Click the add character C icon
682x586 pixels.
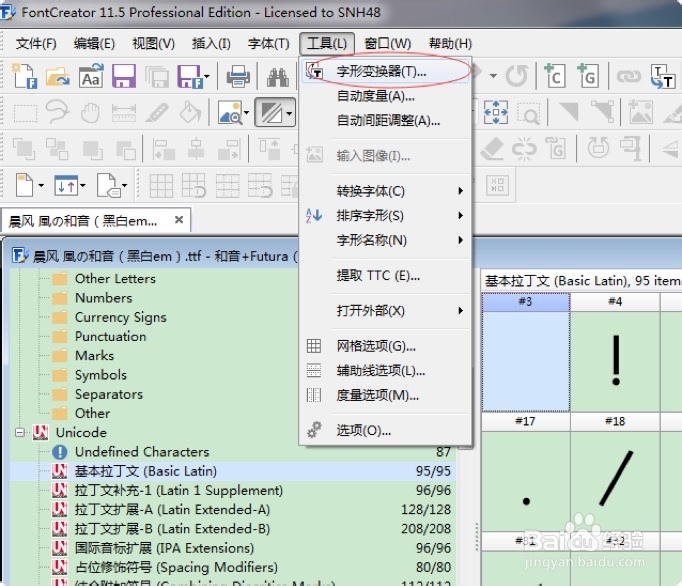click(x=555, y=76)
